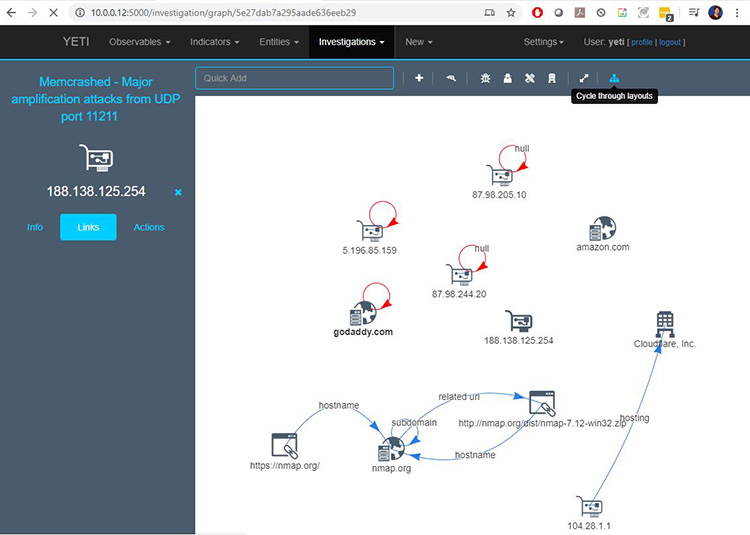Select the godaddy.com hostname node
The image size is (750, 535).
point(363,314)
